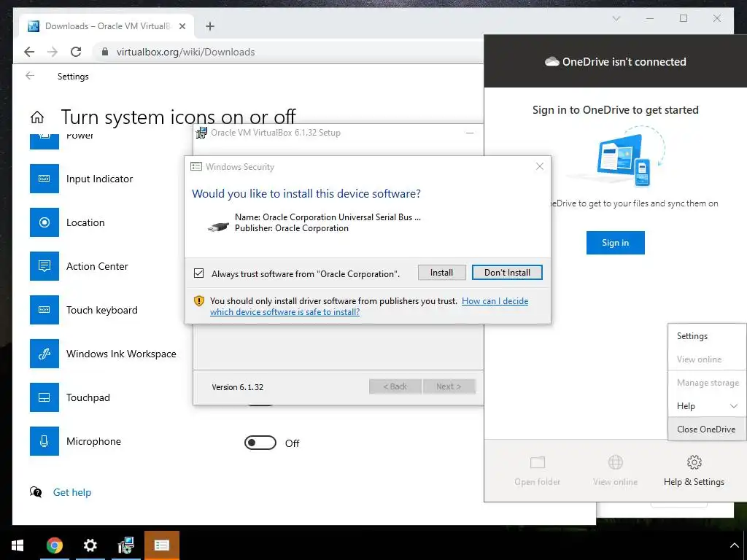The width and height of the screenshot is (747, 560).
Task: Click the orange Windows Security taskbar icon
Action: (162, 545)
